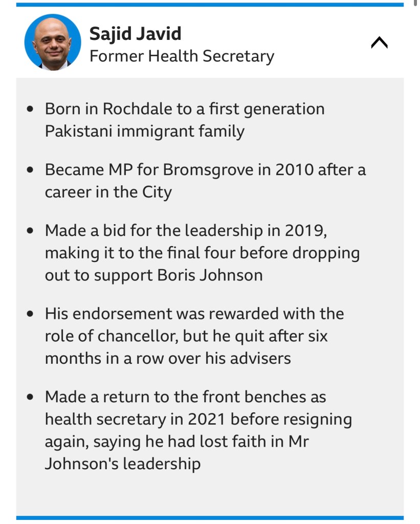The image size is (420, 524).
Task: Click Sajid Javid's round profile photo
Action: (53, 42)
